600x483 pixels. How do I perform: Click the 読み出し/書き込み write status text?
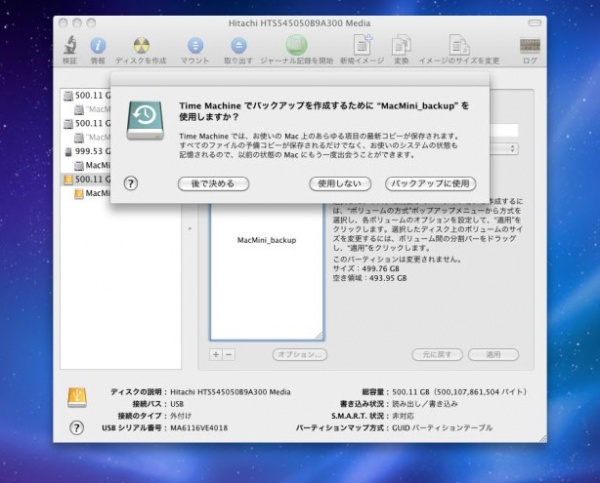pos(425,404)
